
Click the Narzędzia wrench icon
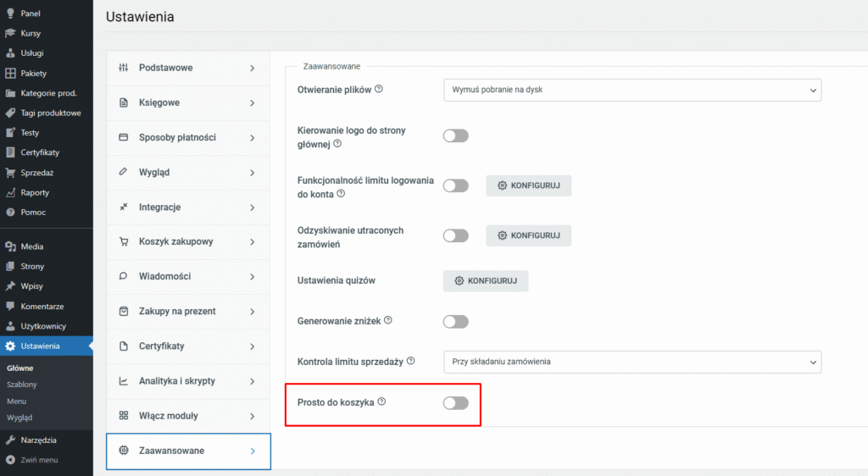[x=10, y=440]
